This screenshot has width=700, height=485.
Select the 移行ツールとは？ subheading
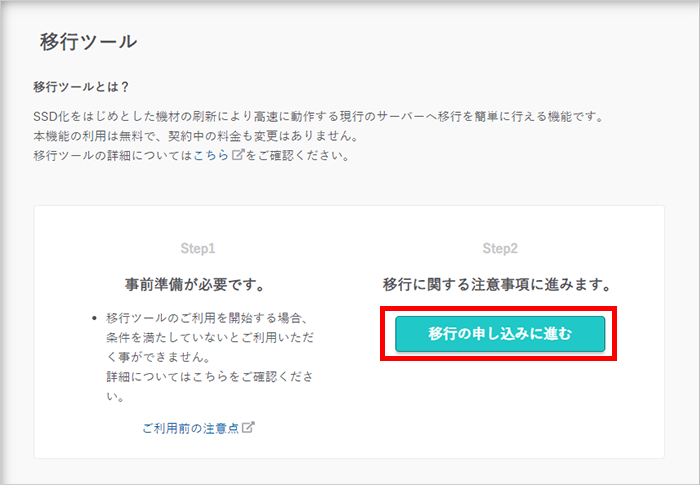click(x=82, y=87)
